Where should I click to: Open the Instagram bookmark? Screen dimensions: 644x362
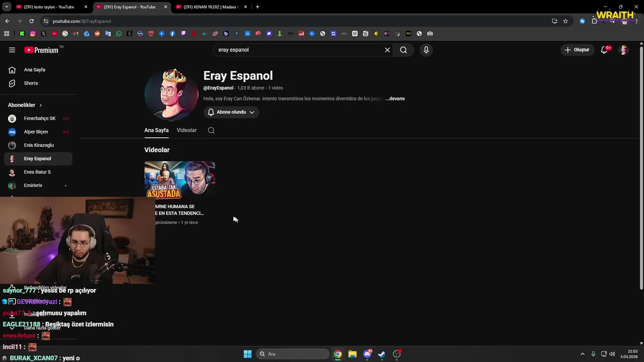click(x=33, y=34)
